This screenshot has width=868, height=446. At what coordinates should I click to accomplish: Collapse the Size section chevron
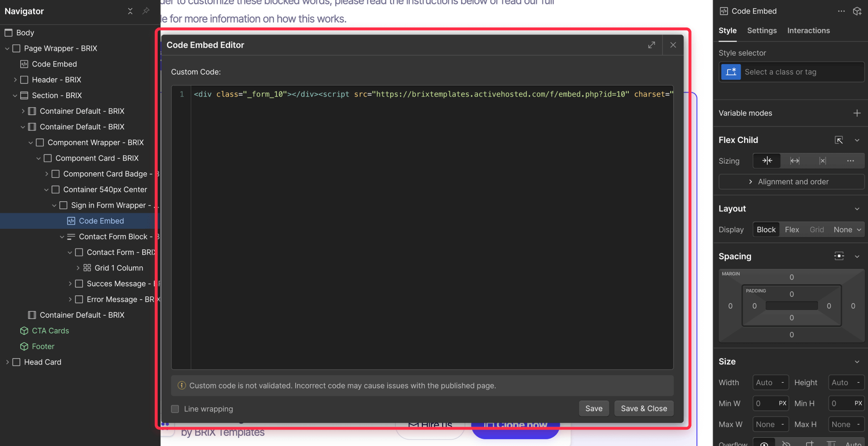point(857,362)
